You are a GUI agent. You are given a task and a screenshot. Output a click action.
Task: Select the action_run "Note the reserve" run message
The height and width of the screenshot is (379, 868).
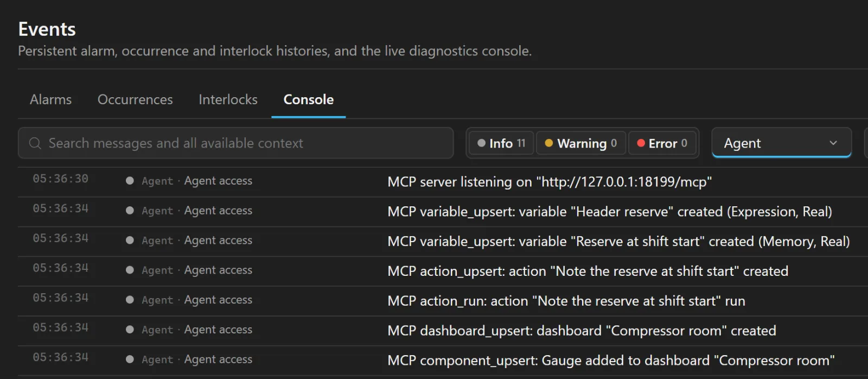pyautogui.click(x=566, y=301)
